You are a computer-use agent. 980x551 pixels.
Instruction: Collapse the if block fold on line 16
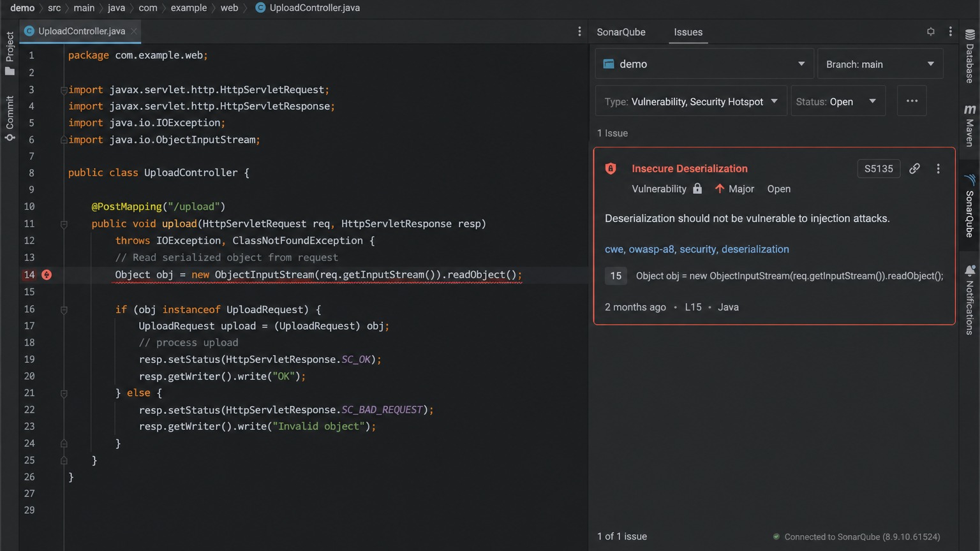click(x=64, y=309)
